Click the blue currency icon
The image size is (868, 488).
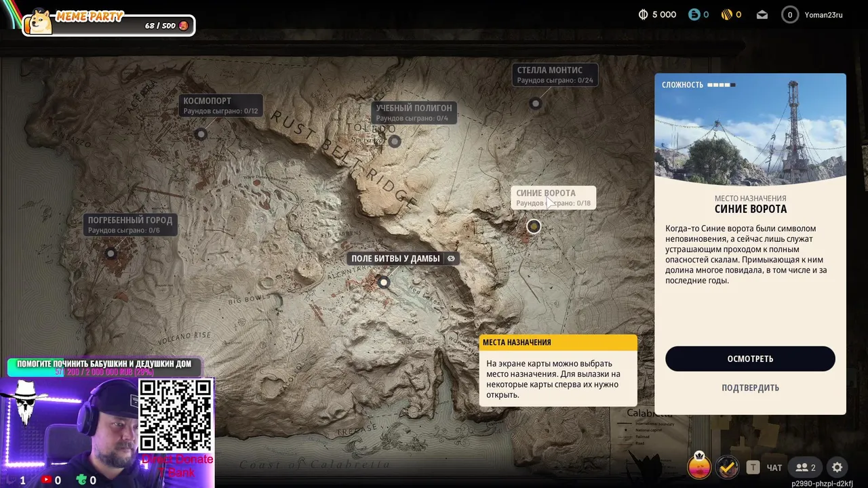click(x=694, y=14)
